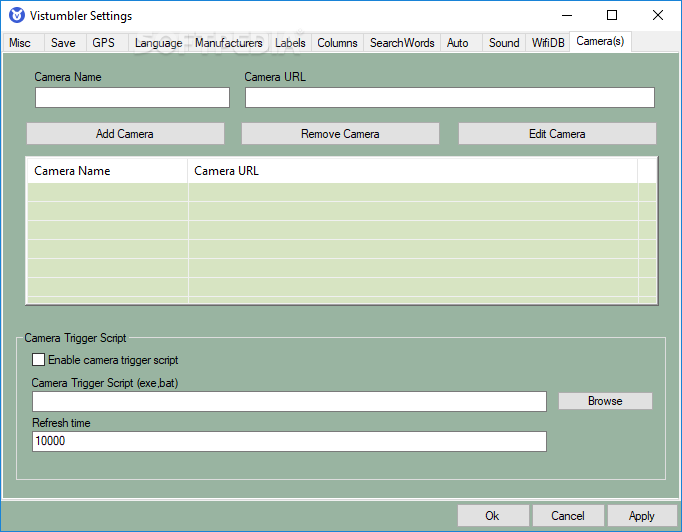Open the Columns tab
Image resolution: width=682 pixels, height=532 pixels.
337,43
